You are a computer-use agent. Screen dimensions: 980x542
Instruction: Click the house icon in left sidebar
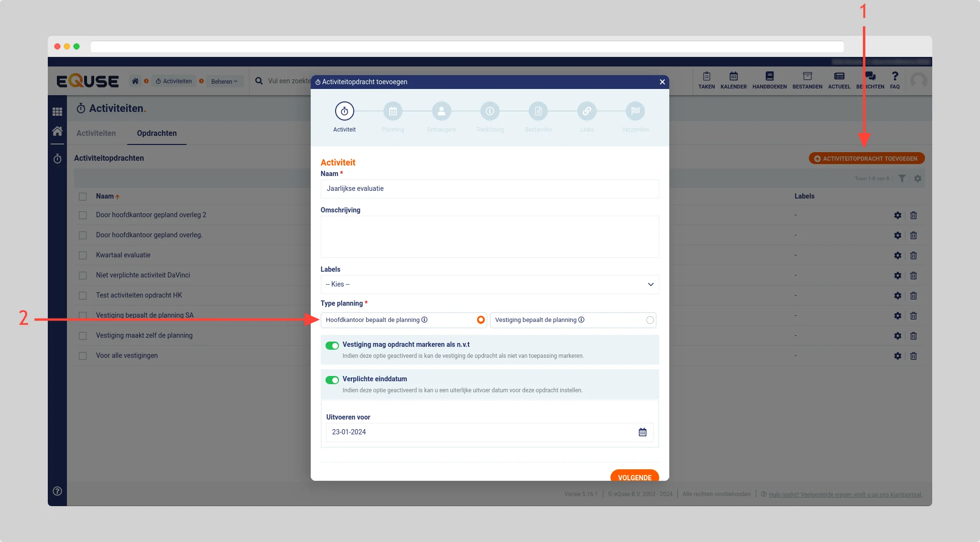57,131
